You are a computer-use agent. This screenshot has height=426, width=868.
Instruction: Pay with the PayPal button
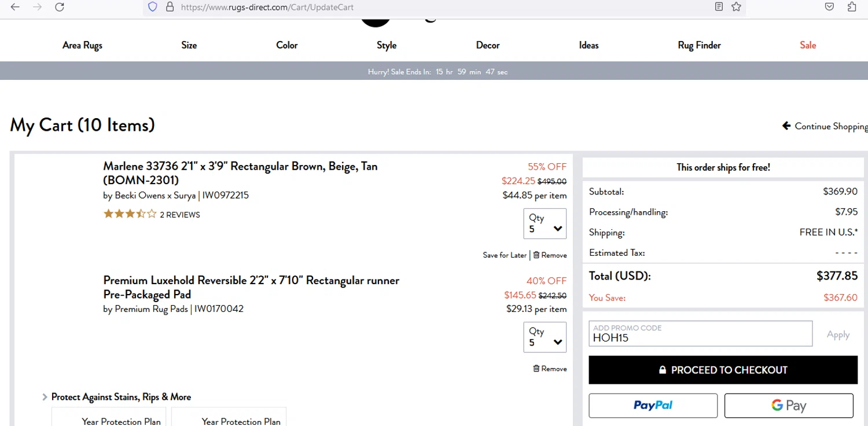click(x=653, y=406)
